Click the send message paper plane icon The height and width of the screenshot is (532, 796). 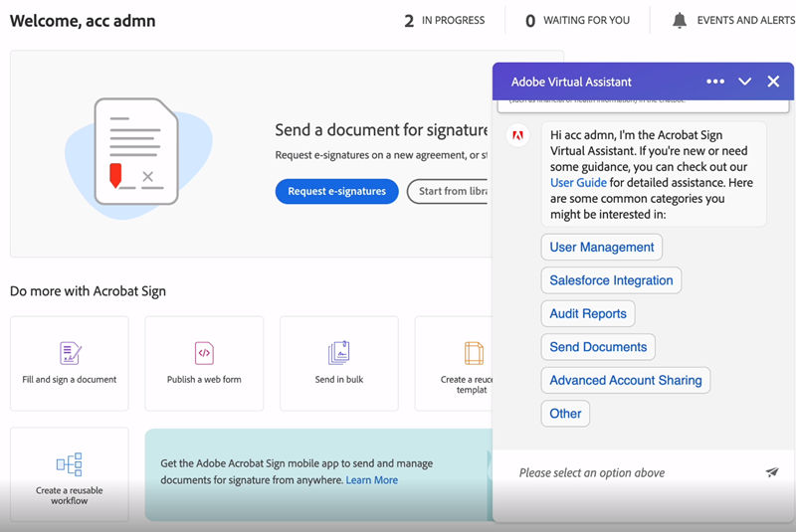pos(772,472)
